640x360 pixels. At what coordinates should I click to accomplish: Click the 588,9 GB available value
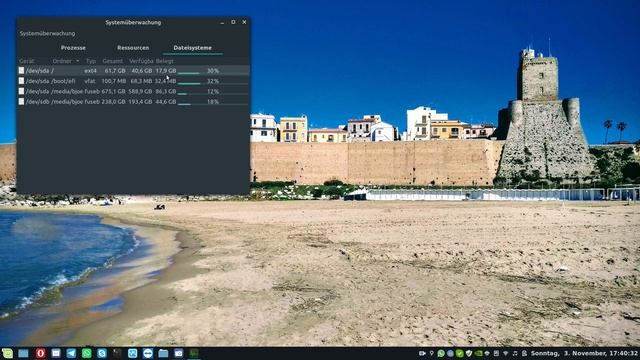[140, 91]
